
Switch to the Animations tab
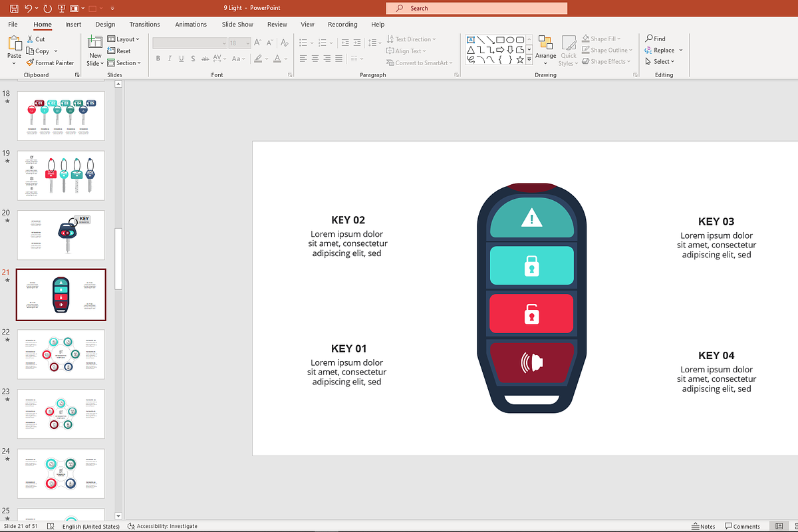191,25
